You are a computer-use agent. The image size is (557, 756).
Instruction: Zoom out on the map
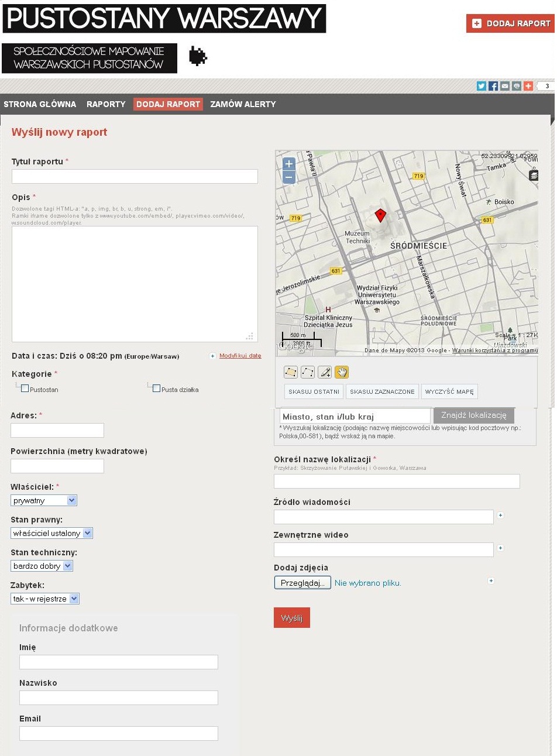[288, 177]
